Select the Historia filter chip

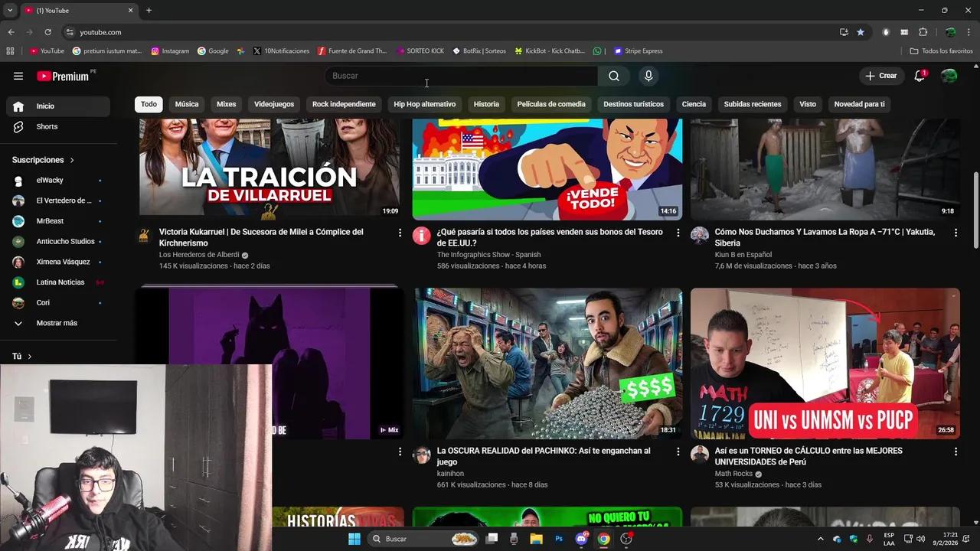coord(486,104)
